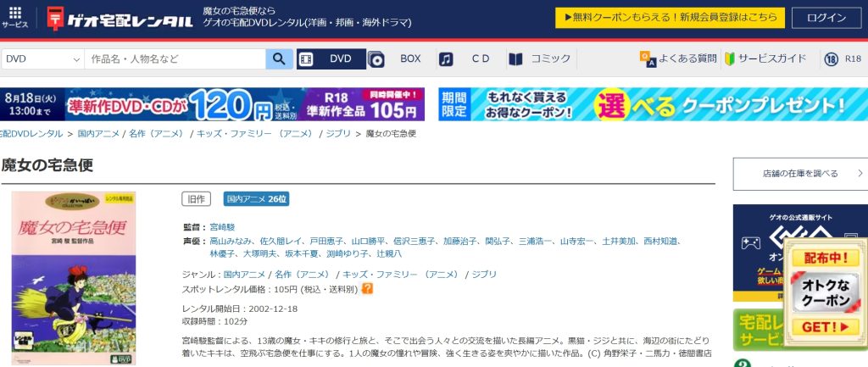This screenshot has width=868, height=367.
Task: Open voice actor 西村知道 link
Action: (661, 242)
